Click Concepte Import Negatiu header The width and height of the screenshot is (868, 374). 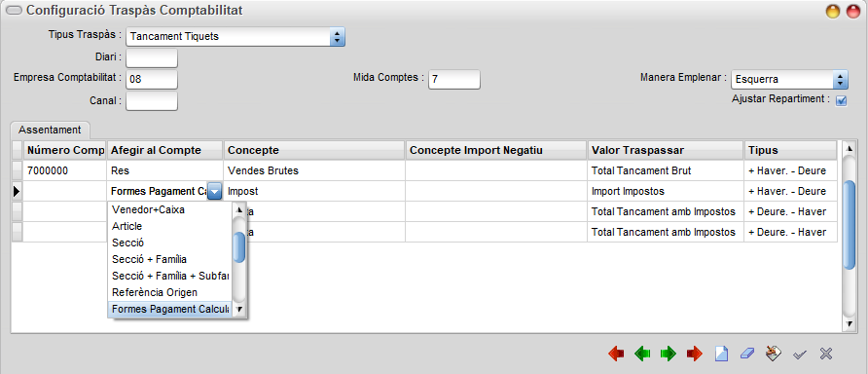496,151
